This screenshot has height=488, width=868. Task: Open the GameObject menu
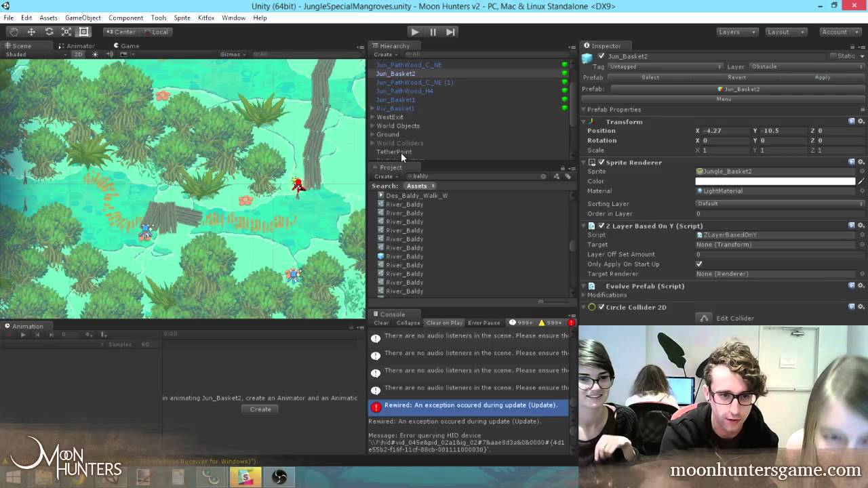click(x=83, y=18)
